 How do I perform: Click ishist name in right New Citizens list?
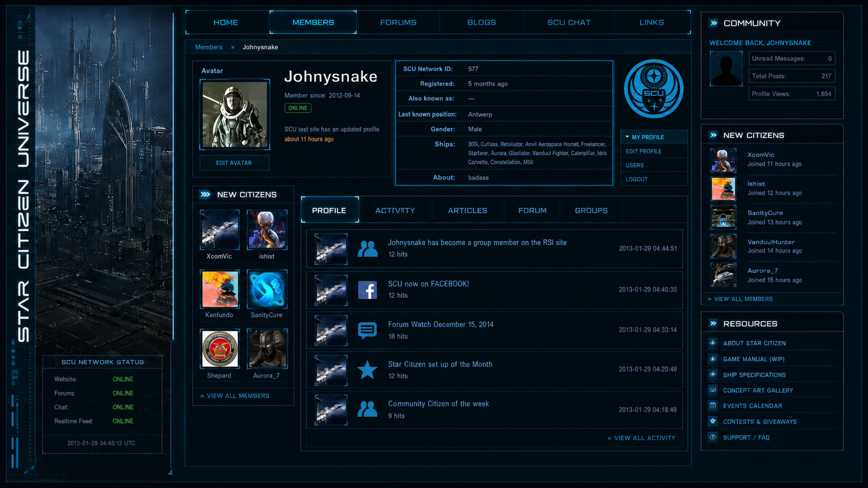(x=756, y=184)
